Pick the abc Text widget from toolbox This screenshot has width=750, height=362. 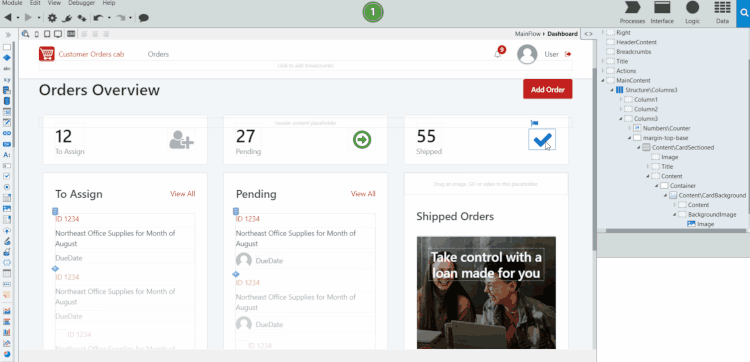coord(7,68)
